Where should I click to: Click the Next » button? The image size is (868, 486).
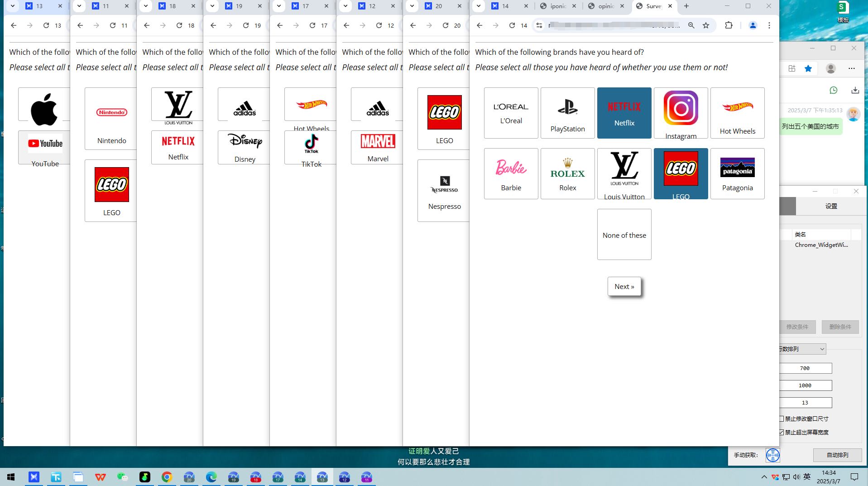tap(624, 286)
